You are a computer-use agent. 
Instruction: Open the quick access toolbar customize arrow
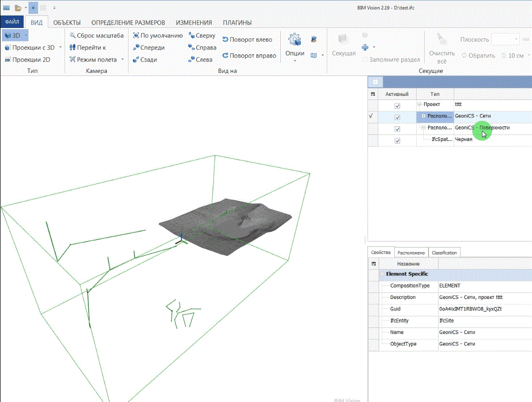(x=54, y=7)
